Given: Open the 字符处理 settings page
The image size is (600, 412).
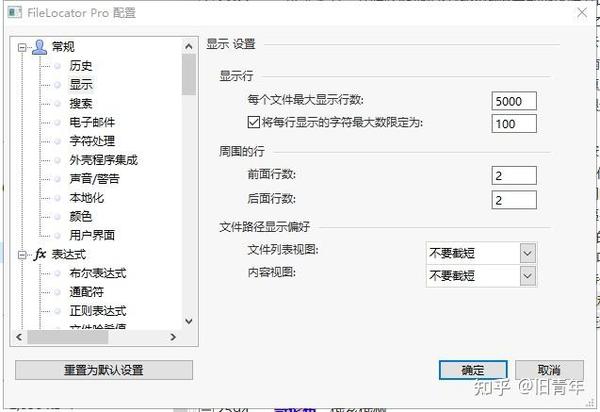Looking at the screenshot, I should (x=92, y=141).
